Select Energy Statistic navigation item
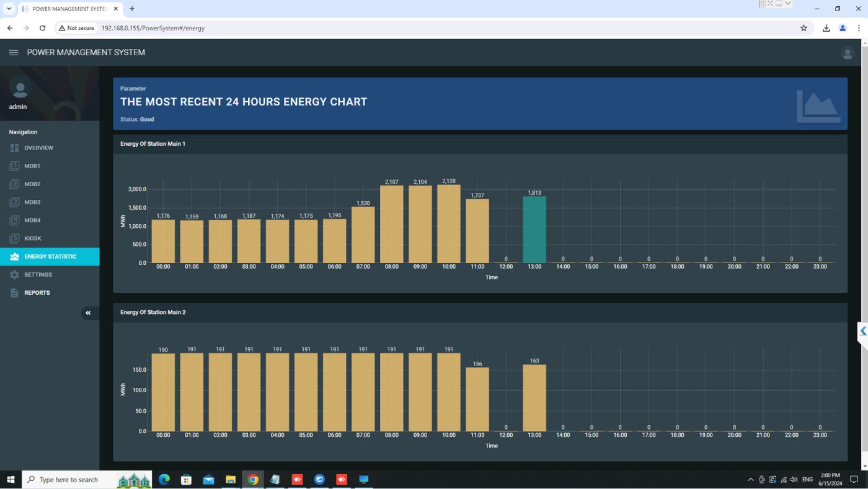The height and width of the screenshot is (489, 868). pos(50,257)
